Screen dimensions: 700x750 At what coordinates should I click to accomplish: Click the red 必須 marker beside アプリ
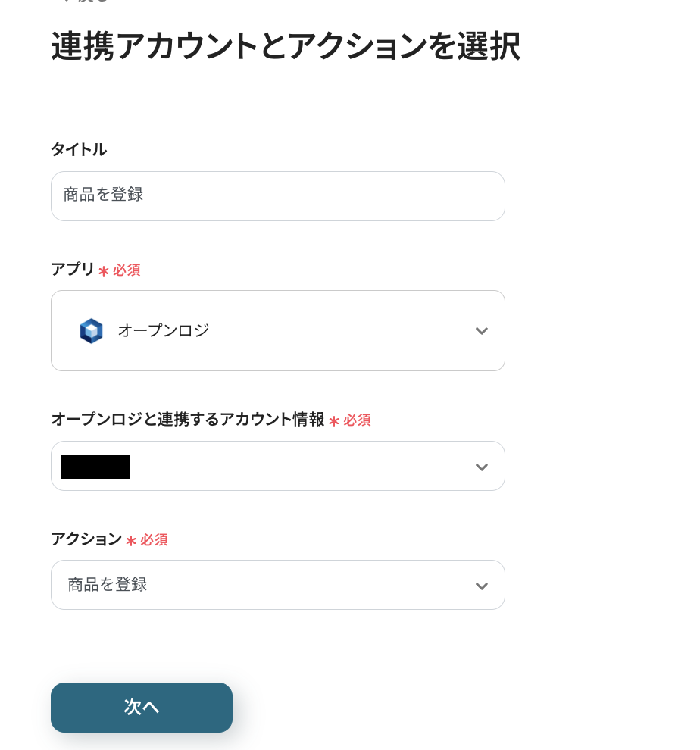(x=126, y=270)
